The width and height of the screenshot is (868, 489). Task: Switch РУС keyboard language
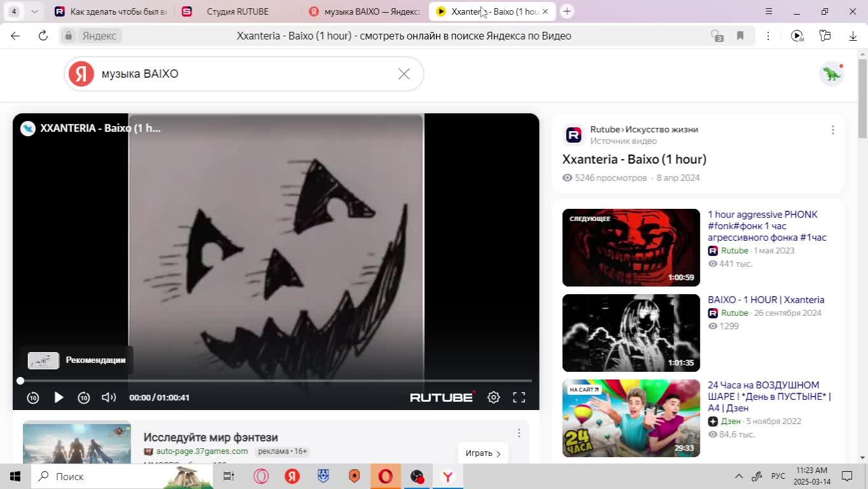778,476
